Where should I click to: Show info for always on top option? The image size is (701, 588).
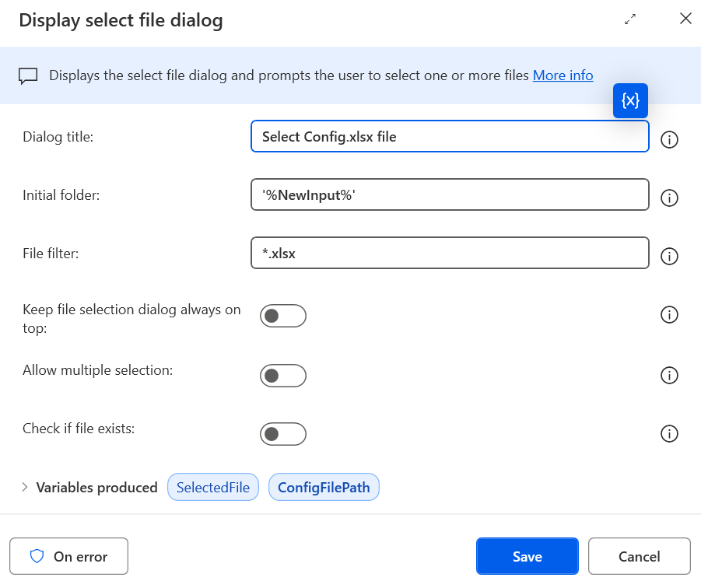click(669, 314)
